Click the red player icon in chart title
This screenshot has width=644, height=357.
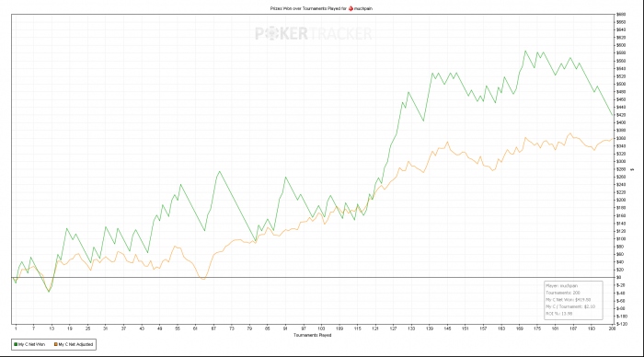(x=351, y=8)
